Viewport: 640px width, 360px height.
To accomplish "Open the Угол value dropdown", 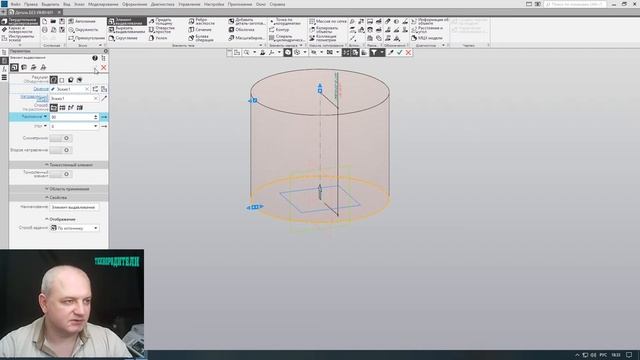I will point(96,126).
